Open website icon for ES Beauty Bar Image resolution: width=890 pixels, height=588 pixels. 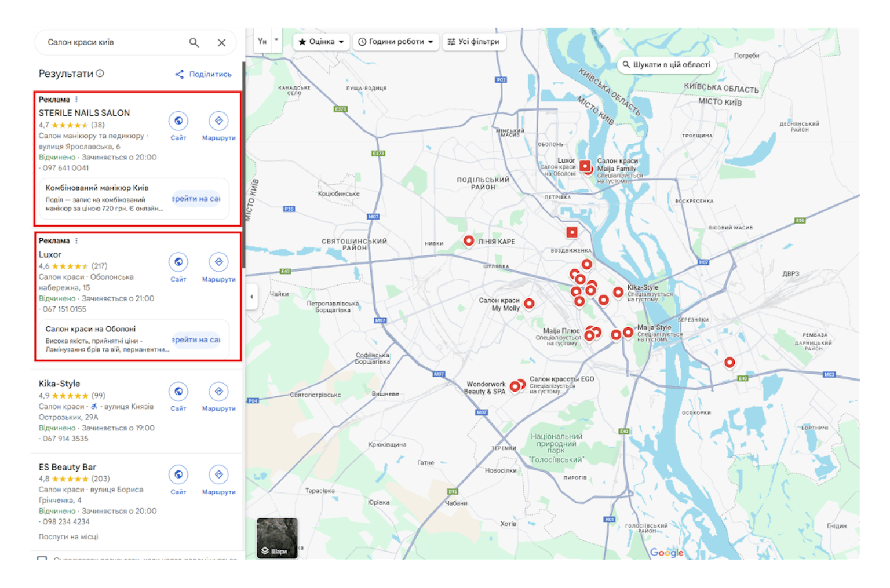pyautogui.click(x=178, y=475)
